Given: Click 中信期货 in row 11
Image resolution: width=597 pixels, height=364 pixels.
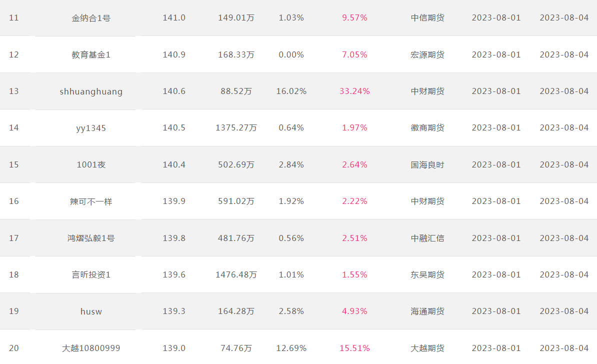Looking at the screenshot, I should click(427, 18).
